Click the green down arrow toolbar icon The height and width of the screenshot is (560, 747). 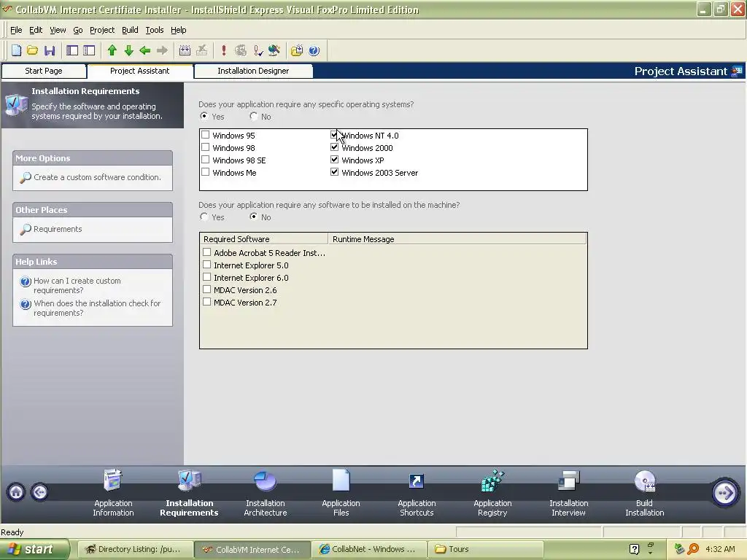(x=128, y=50)
